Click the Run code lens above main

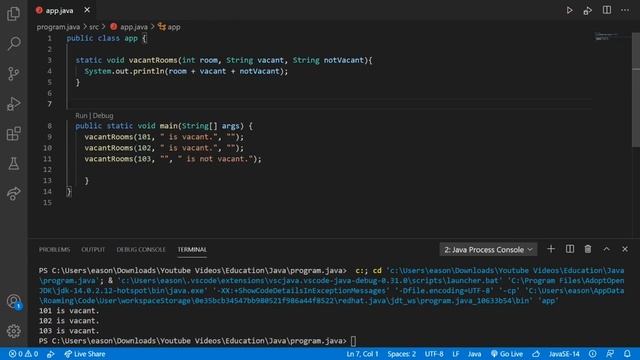point(81,116)
